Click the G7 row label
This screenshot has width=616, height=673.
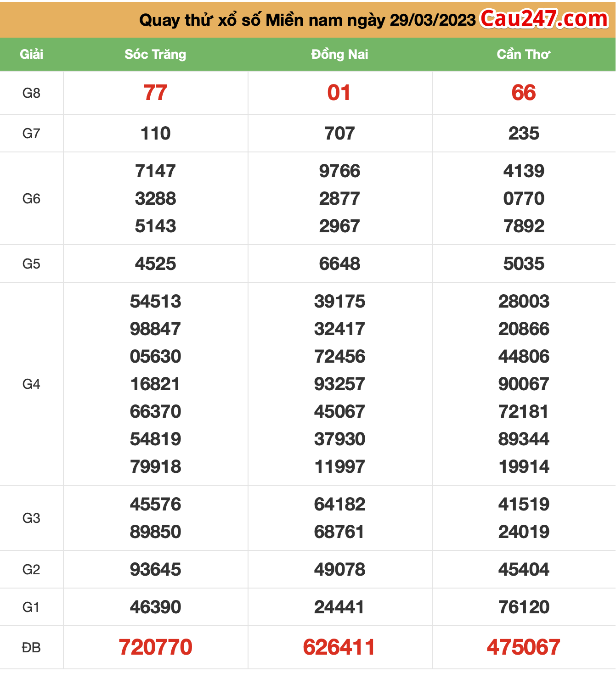point(31,134)
